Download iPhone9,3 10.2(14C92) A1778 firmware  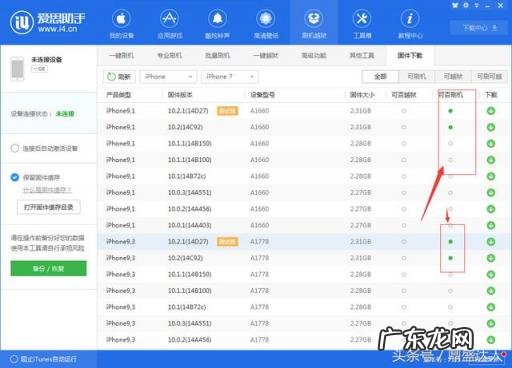(x=491, y=258)
